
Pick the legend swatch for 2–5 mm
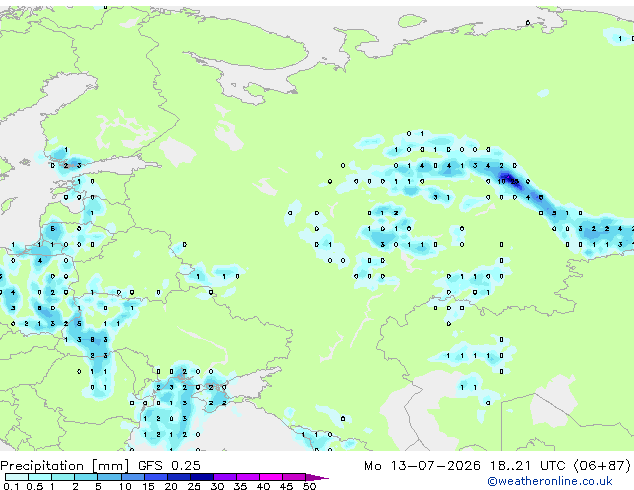pyautogui.click(x=86, y=477)
